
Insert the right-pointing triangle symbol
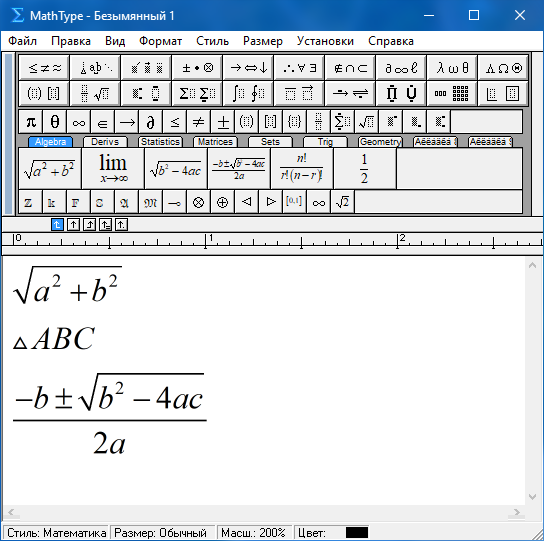pyautogui.click(x=271, y=202)
